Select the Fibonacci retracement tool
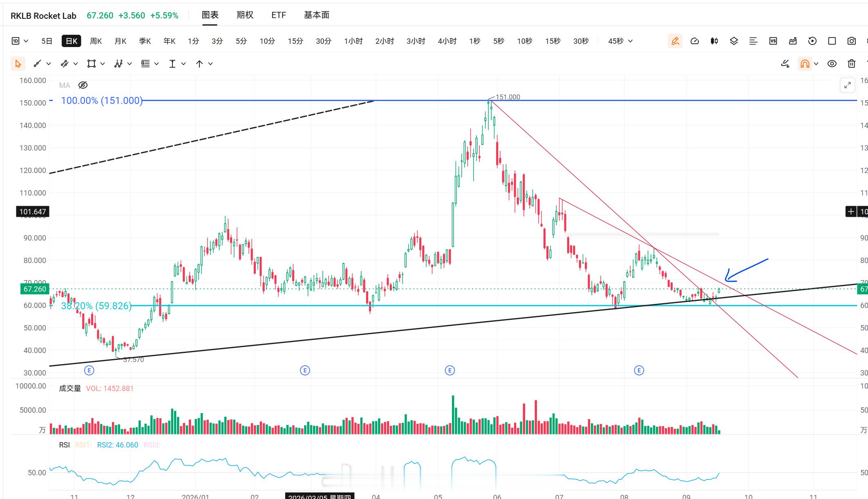 (x=145, y=64)
